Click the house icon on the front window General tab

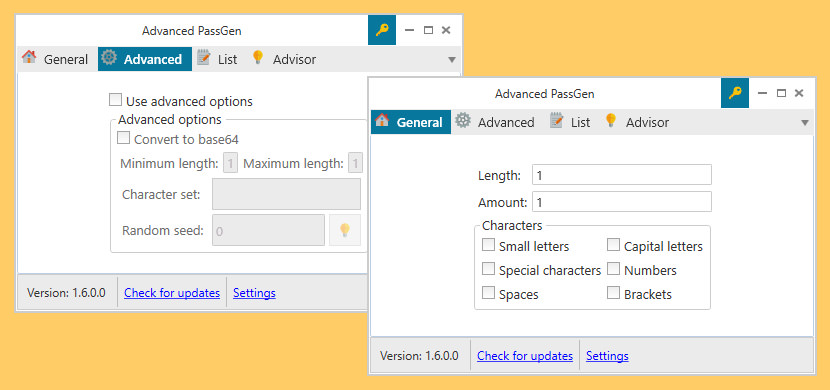tap(382, 121)
